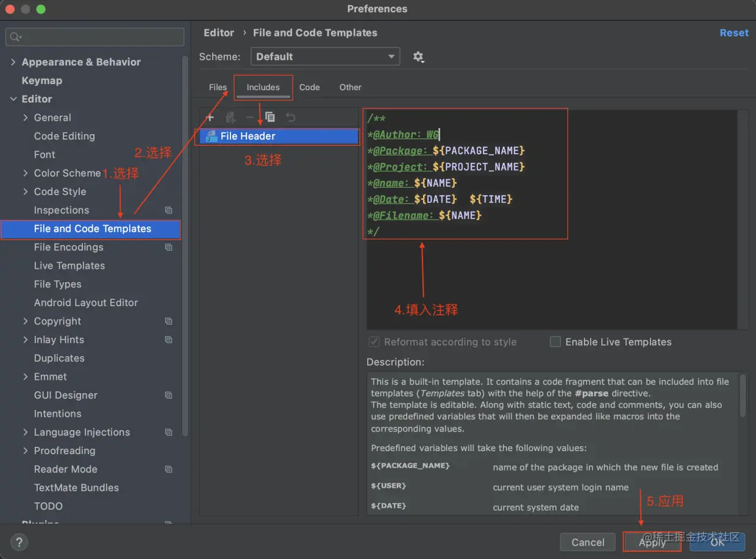This screenshot has width=756, height=559.
Task: Expand the Code Style node
Action: [x=26, y=191]
